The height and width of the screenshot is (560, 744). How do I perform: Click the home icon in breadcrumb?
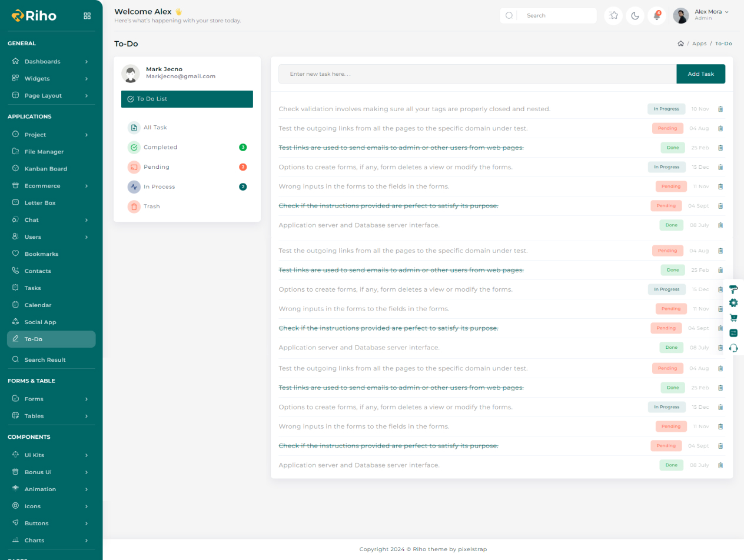[x=680, y=44]
